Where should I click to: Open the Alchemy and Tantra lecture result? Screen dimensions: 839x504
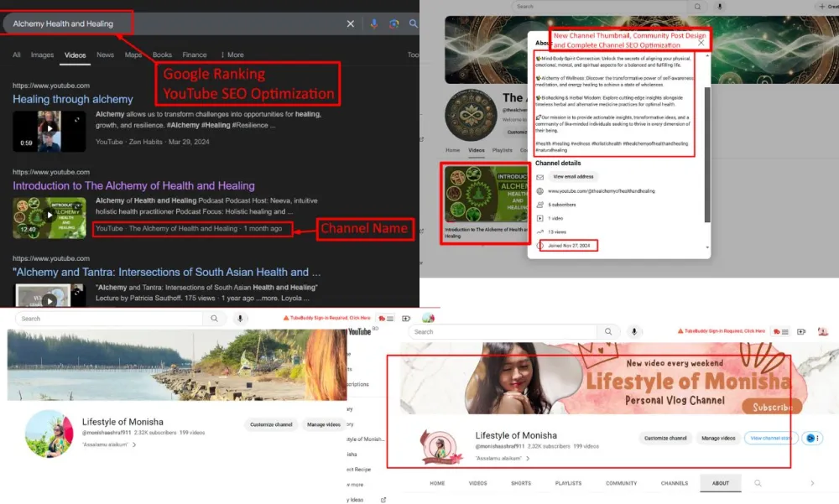(x=167, y=272)
